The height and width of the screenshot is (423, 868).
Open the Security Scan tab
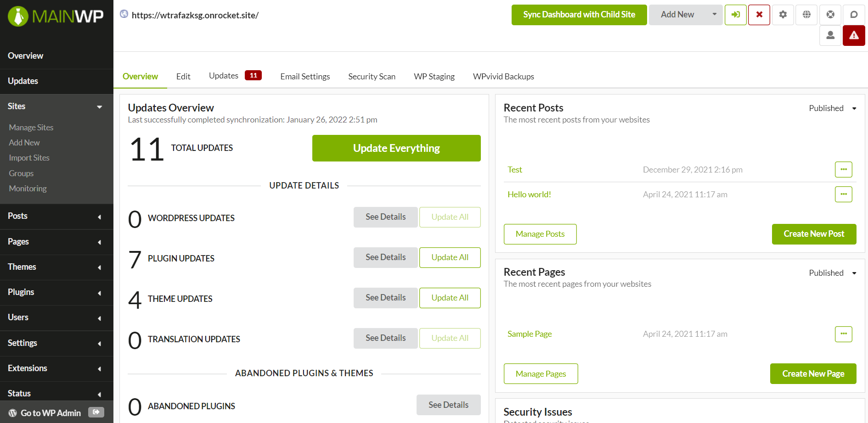click(372, 76)
